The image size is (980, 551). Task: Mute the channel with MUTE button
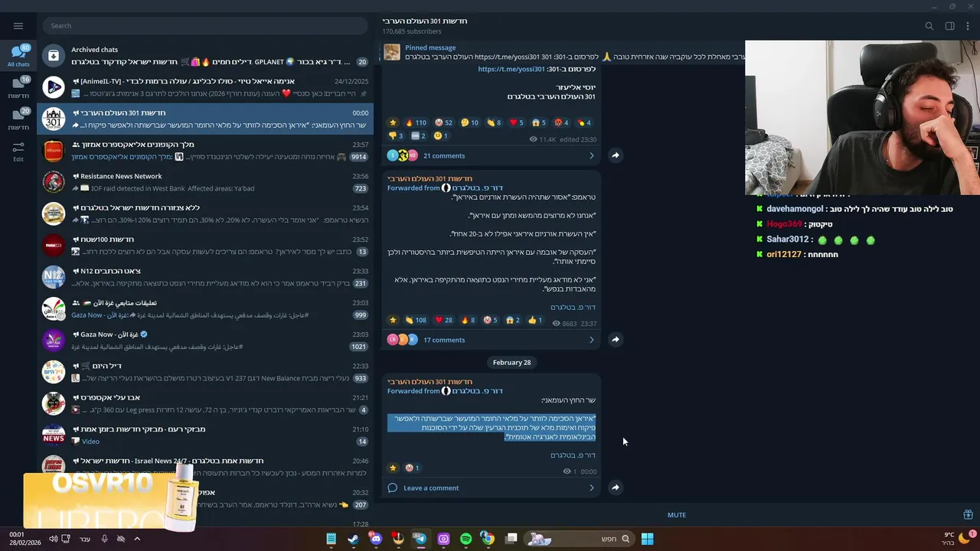677,515
